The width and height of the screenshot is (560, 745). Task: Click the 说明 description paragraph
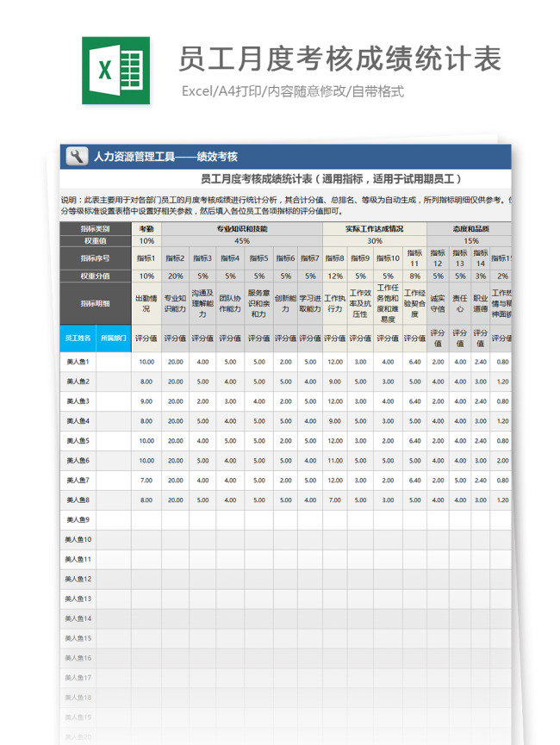tap(286, 205)
